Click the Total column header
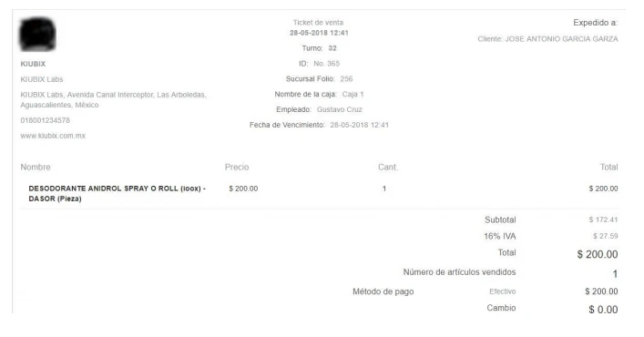This screenshot has width=644, height=337. pos(608,167)
